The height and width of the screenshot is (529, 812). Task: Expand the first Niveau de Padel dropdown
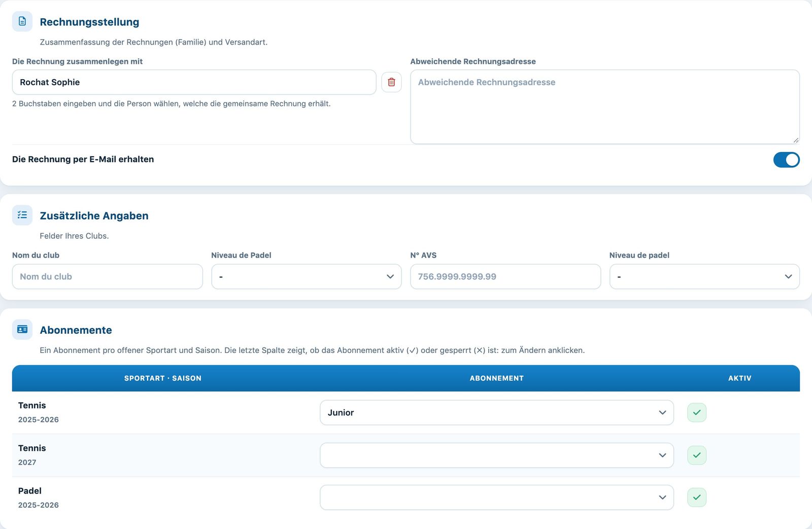pos(307,276)
